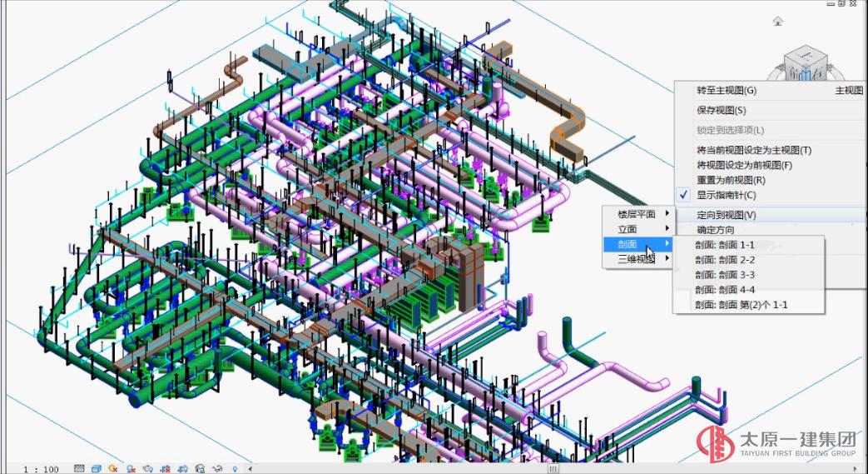Select 剖面: 剖面 第(2)个 1-1 entry
This screenshot has height=474, width=868.
[x=742, y=305]
